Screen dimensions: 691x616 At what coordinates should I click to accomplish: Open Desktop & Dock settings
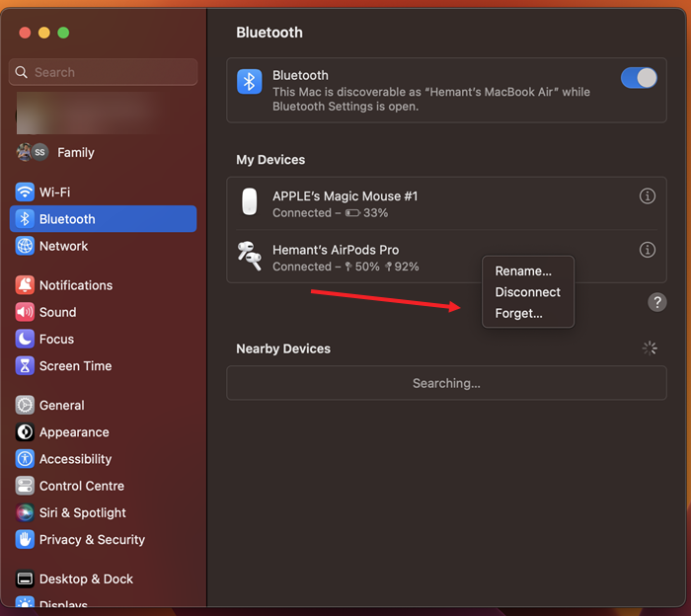[x=103, y=578]
